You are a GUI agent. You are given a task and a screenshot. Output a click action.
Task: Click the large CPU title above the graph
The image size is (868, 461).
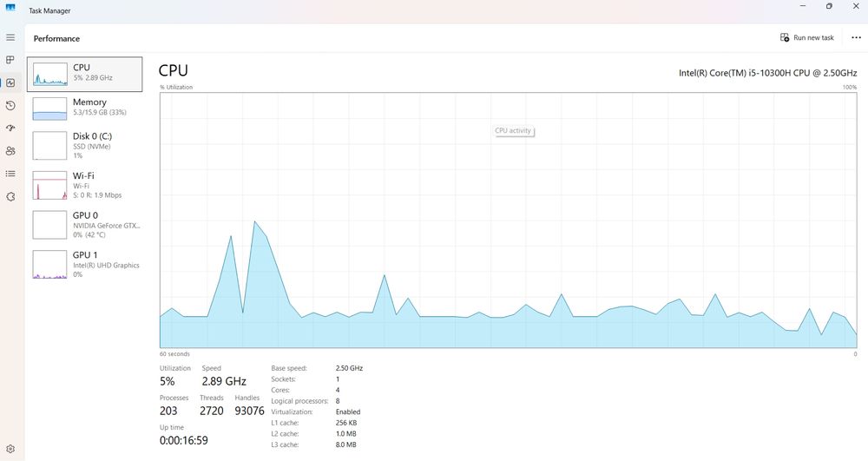(x=174, y=70)
